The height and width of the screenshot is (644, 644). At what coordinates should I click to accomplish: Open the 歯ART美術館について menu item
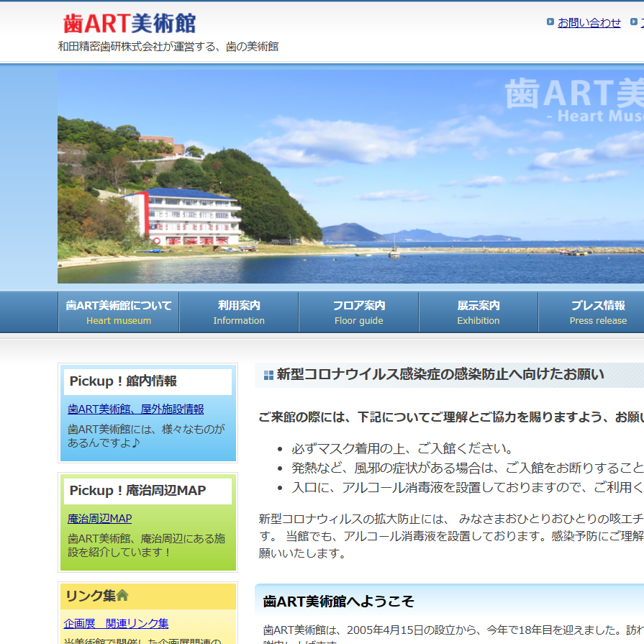[x=119, y=312]
